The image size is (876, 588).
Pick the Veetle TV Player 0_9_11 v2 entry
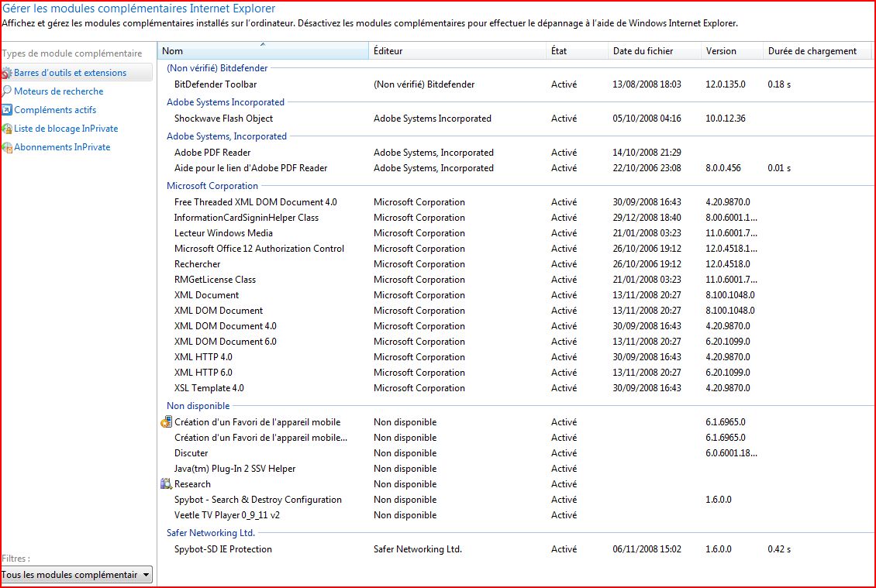tap(227, 515)
